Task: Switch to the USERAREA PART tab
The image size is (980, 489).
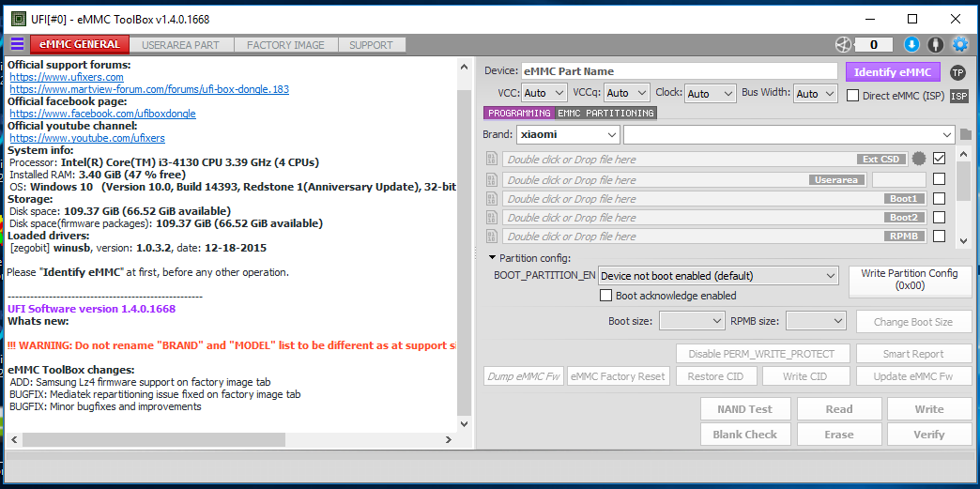Action: [180, 45]
